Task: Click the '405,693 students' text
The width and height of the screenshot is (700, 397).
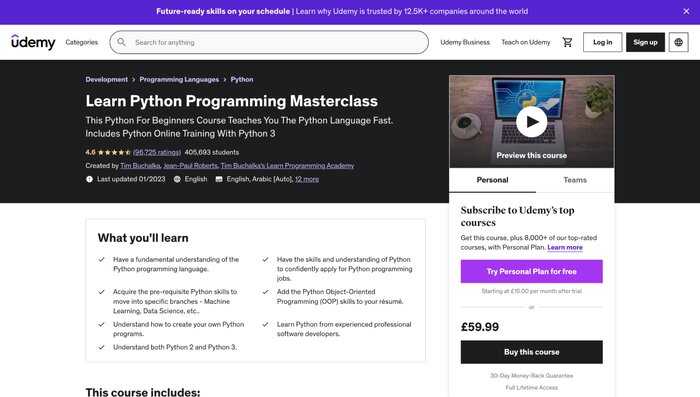Action: coord(212,152)
